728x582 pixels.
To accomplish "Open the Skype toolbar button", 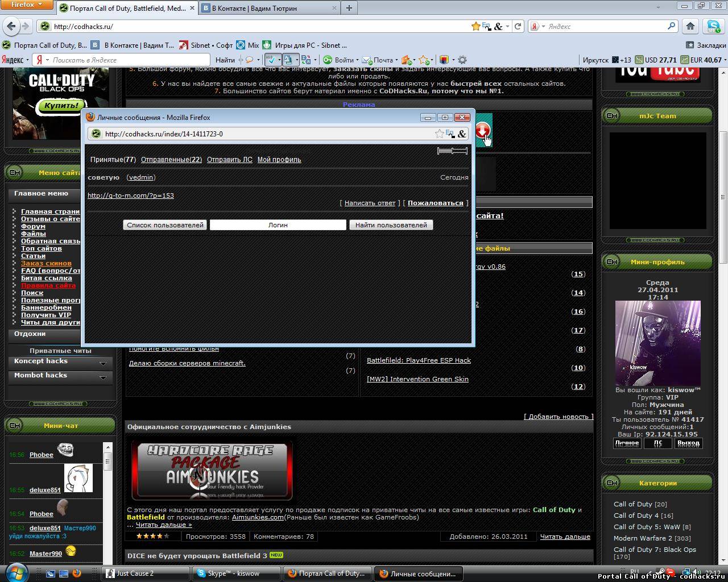I will click(x=713, y=26).
